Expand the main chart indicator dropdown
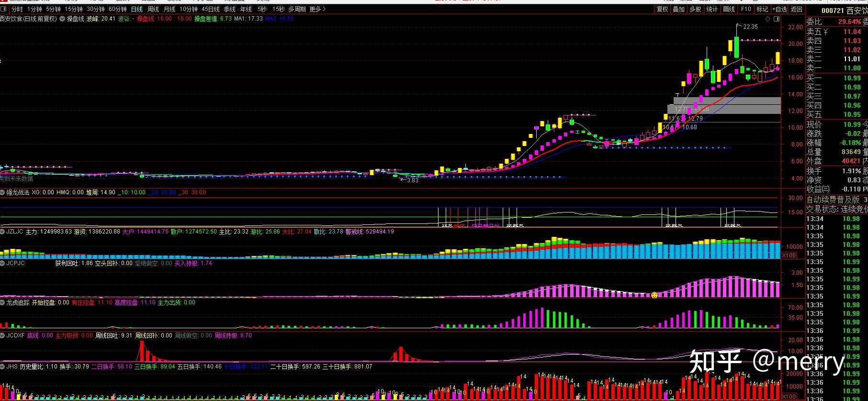Screen dimensions: 868x401 click(x=62, y=19)
